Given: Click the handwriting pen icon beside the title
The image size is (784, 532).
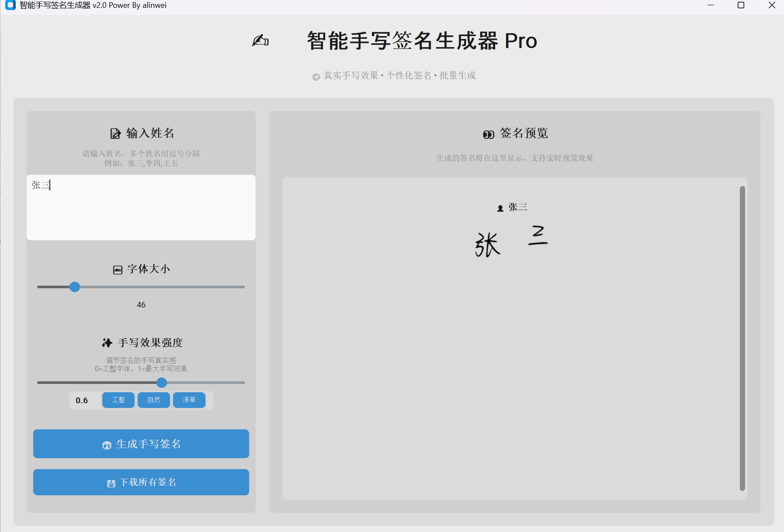Looking at the screenshot, I should (x=260, y=41).
